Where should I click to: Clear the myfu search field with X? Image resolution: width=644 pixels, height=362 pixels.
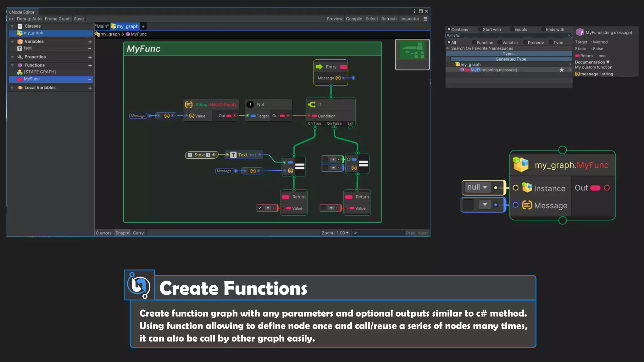coord(569,35)
